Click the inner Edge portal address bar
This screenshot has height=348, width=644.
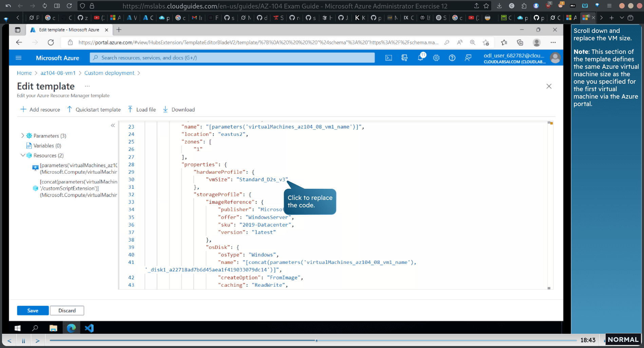[258, 42]
